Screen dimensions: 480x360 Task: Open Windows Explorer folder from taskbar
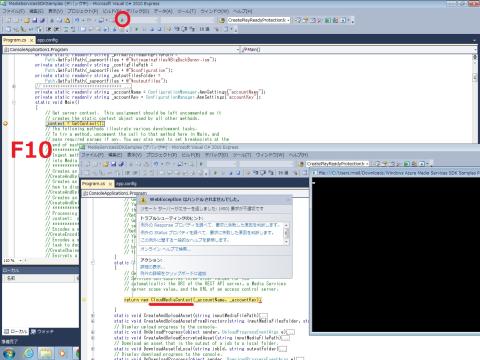(46, 353)
